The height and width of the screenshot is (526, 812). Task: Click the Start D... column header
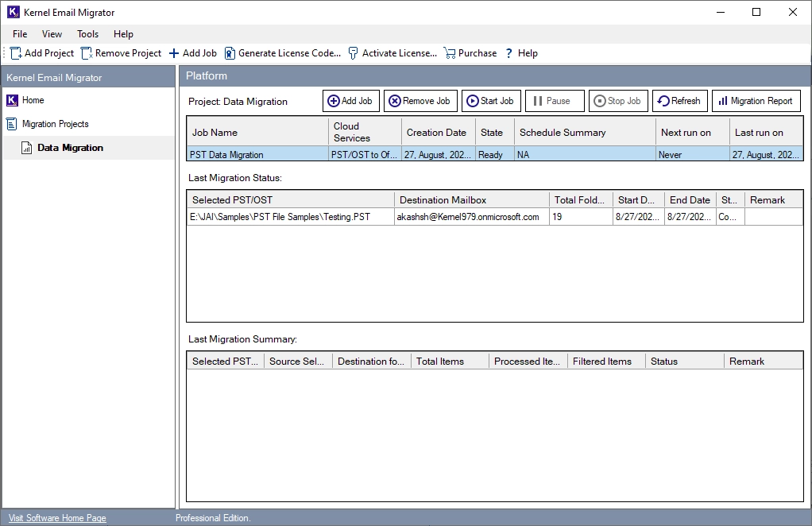point(639,200)
